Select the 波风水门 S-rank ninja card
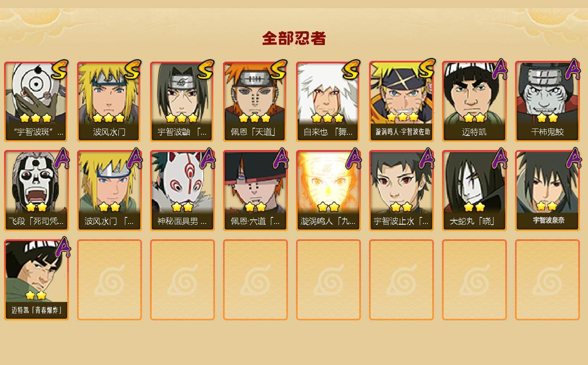The height and width of the screenshot is (365, 588). pos(109,101)
